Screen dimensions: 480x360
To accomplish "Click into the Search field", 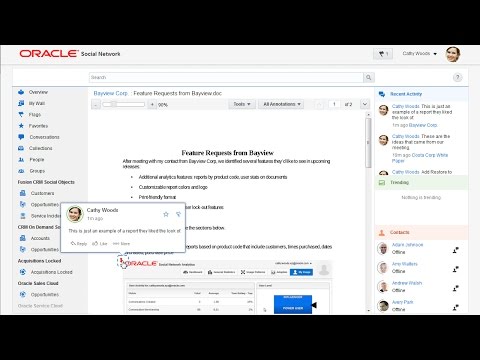I will point(226,77).
